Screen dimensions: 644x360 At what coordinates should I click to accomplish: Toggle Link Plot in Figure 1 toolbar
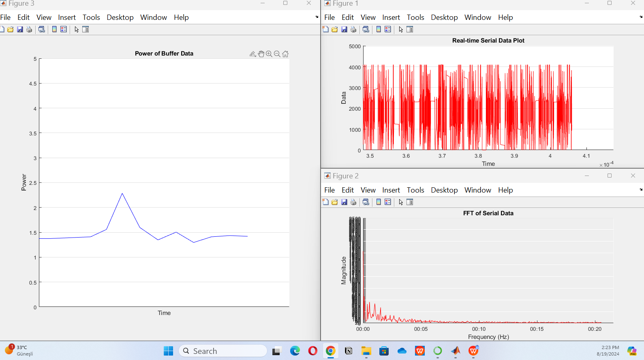tap(366, 29)
